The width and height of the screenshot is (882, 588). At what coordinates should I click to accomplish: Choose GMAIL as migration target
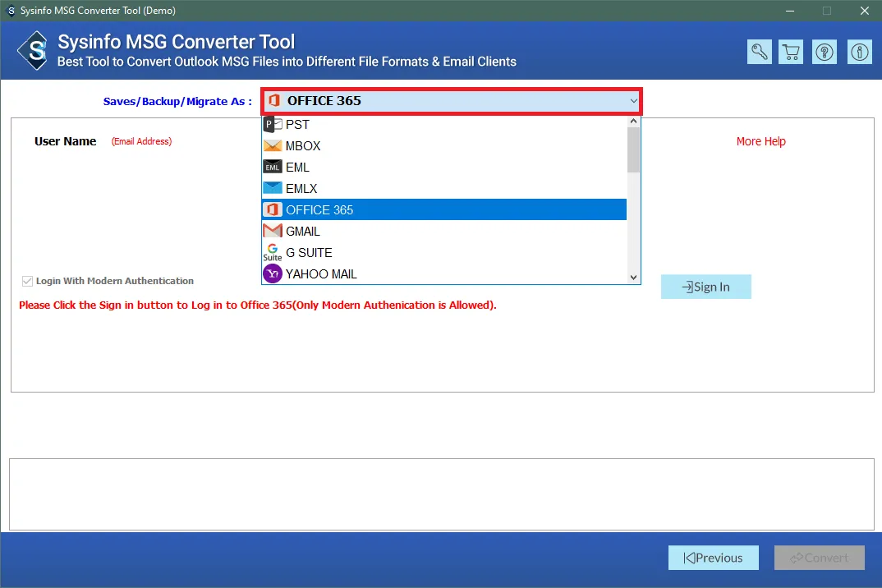tap(303, 232)
